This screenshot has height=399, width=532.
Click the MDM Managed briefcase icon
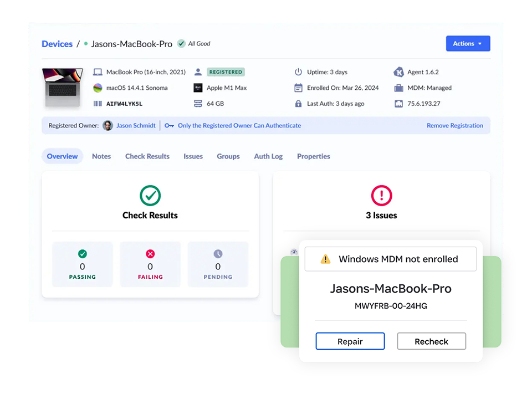click(398, 88)
